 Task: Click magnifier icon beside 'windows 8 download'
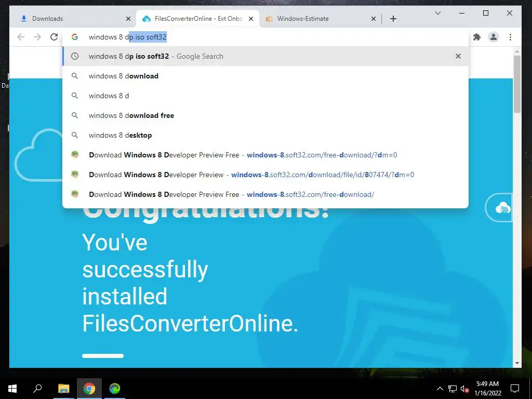pyautogui.click(x=75, y=76)
